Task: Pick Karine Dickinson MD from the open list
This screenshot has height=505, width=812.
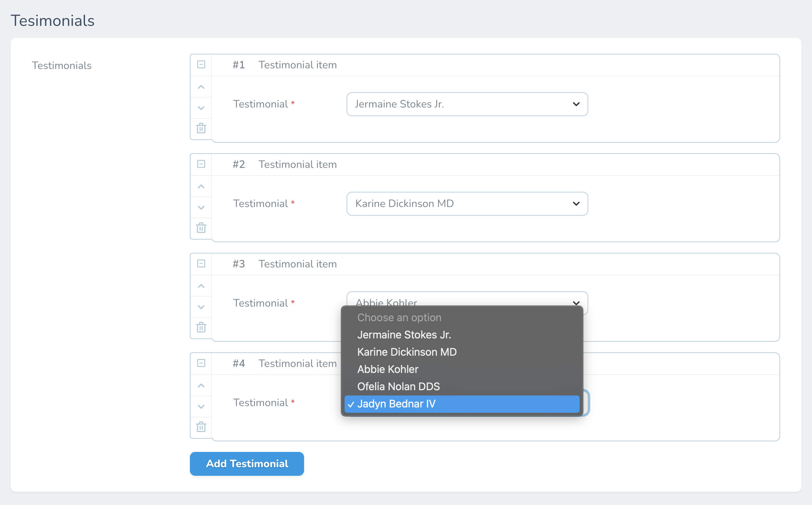Action: tap(406, 352)
